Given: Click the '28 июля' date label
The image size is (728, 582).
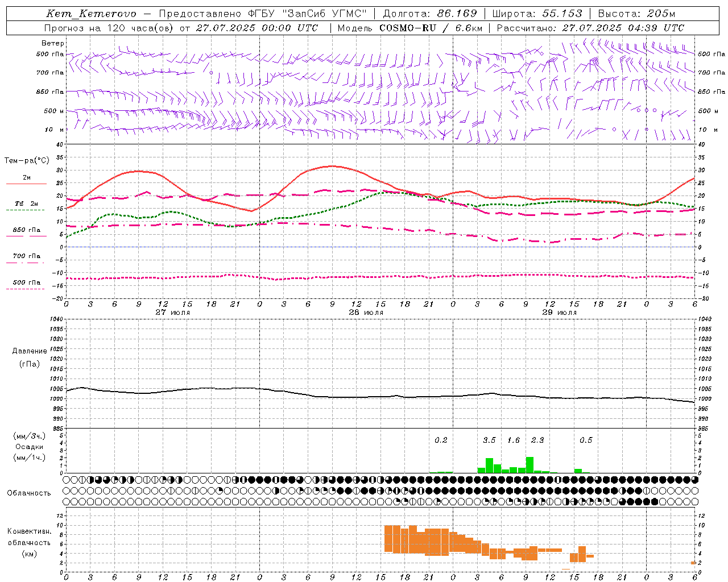Looking at the screenshot, I should 366,312.
